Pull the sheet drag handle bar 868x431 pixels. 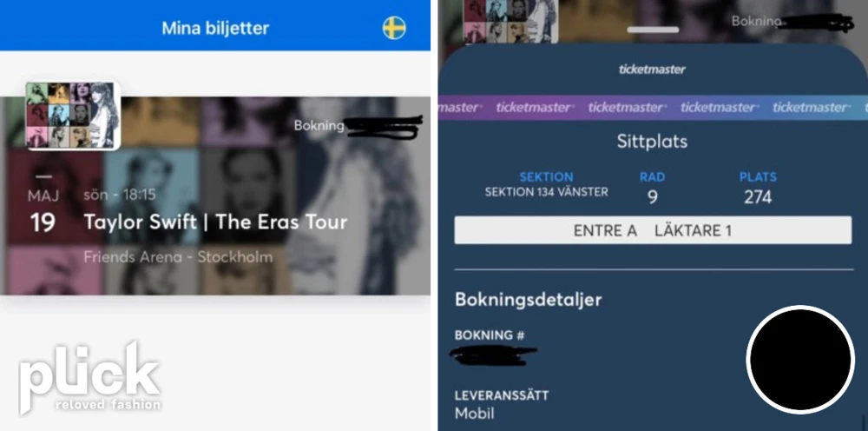click(654, 30)
